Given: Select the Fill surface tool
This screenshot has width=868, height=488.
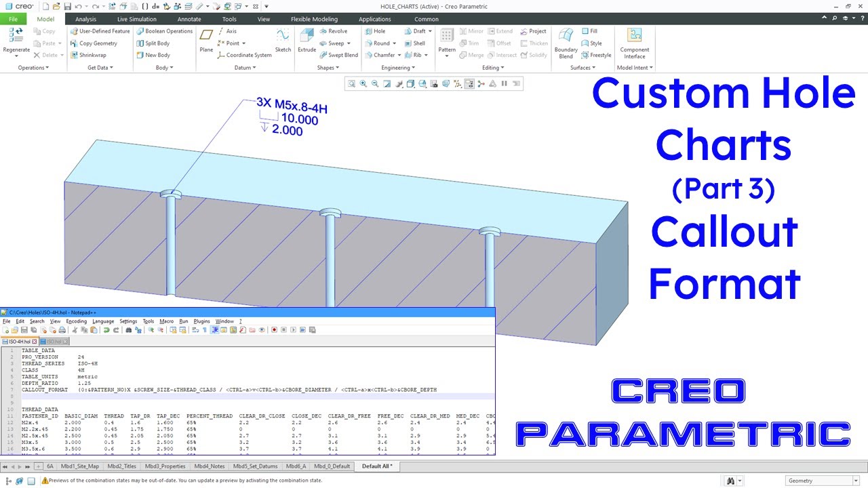Looking at the screenshot, I should tap(589, 31).
